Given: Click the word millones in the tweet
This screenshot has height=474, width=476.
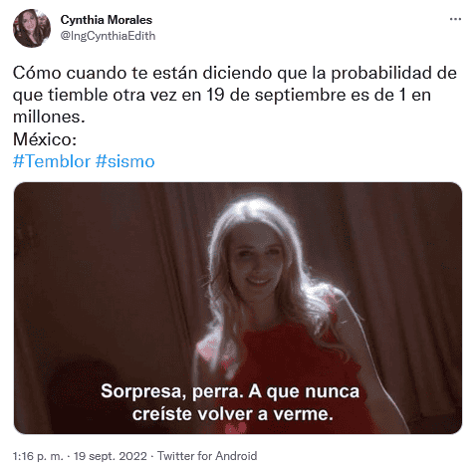Looking at the screenshot, I should (47, 117).
